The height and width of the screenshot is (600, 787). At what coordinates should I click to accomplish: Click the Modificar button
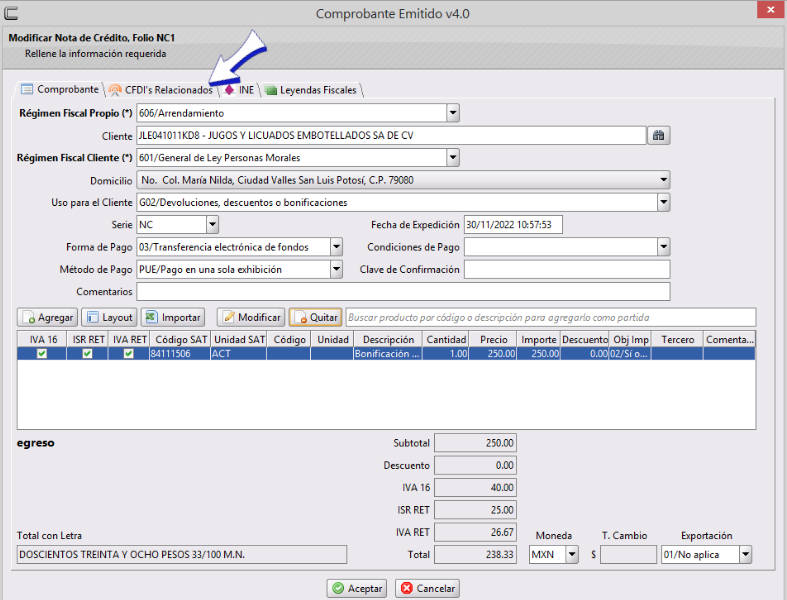click(251, 317)
